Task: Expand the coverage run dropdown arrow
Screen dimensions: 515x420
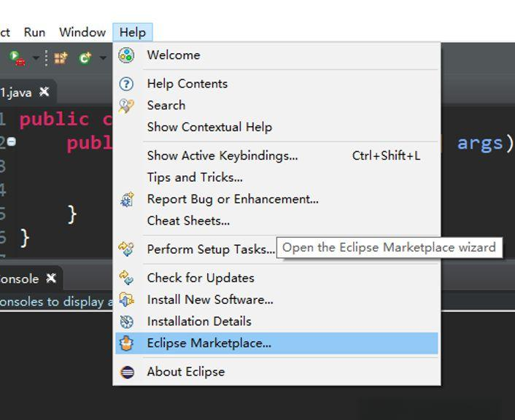Action: (36, 58)
